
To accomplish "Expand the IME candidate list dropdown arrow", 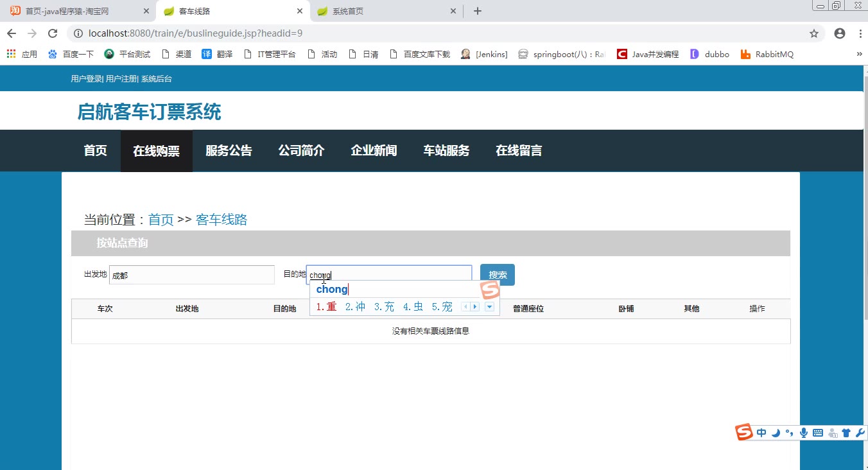I will (x=489, y=307).
